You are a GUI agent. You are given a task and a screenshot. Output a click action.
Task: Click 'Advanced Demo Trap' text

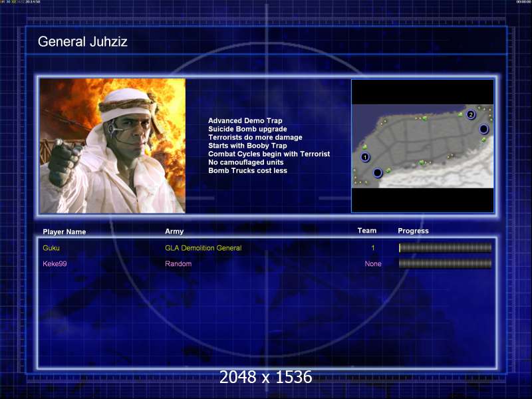[245, 120]
